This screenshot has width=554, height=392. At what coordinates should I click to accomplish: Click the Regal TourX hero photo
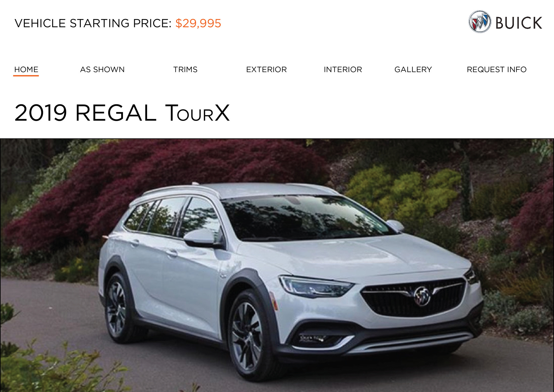click(x=277, y=265)
